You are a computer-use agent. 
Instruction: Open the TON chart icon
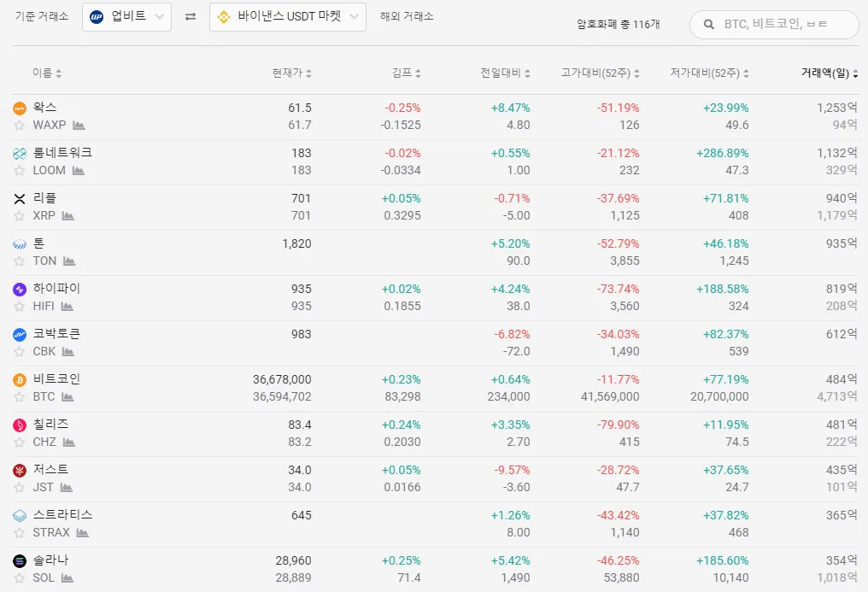click(69, 261)
